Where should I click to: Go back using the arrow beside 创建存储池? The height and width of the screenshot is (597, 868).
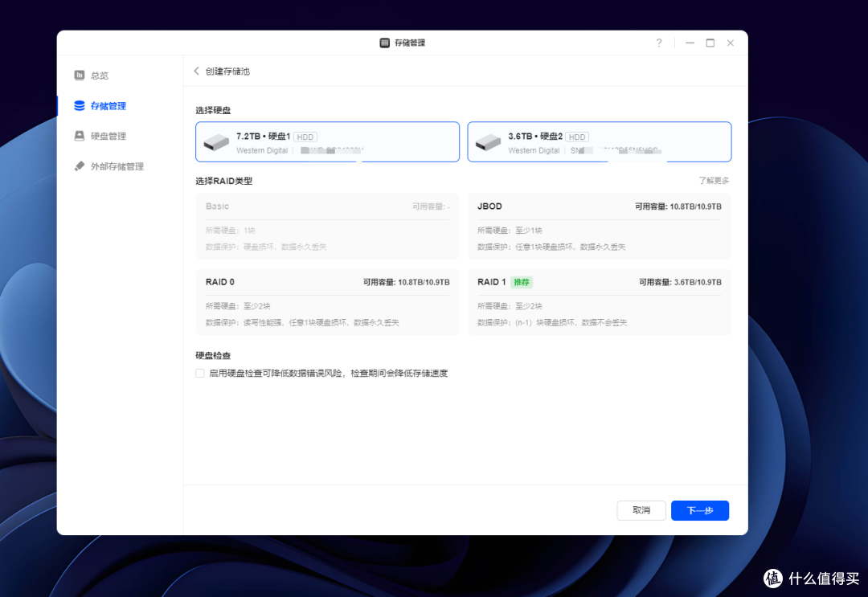[197, 72]
